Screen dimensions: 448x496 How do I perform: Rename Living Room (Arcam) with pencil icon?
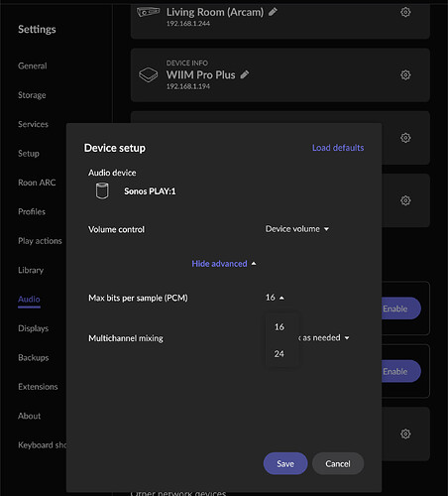[273, 12]
